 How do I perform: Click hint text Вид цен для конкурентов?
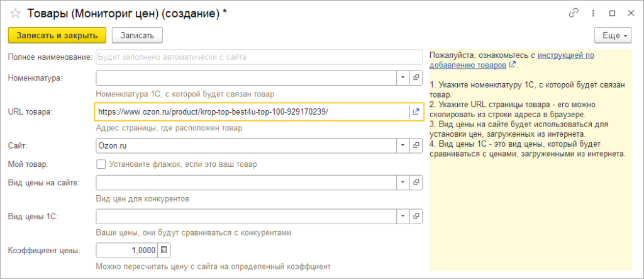click(142, 199)
